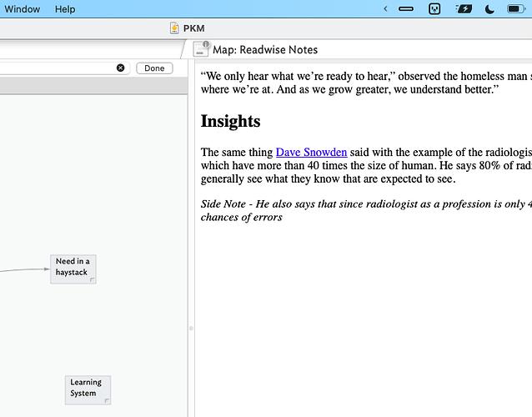
Task: Click the Side Note italic paragraph
Action: click(366, 210)
